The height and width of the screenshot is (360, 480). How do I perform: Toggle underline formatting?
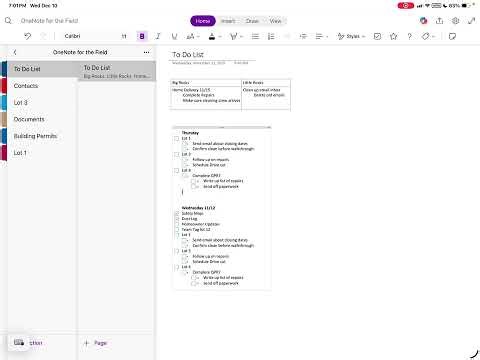coord(174,36)
